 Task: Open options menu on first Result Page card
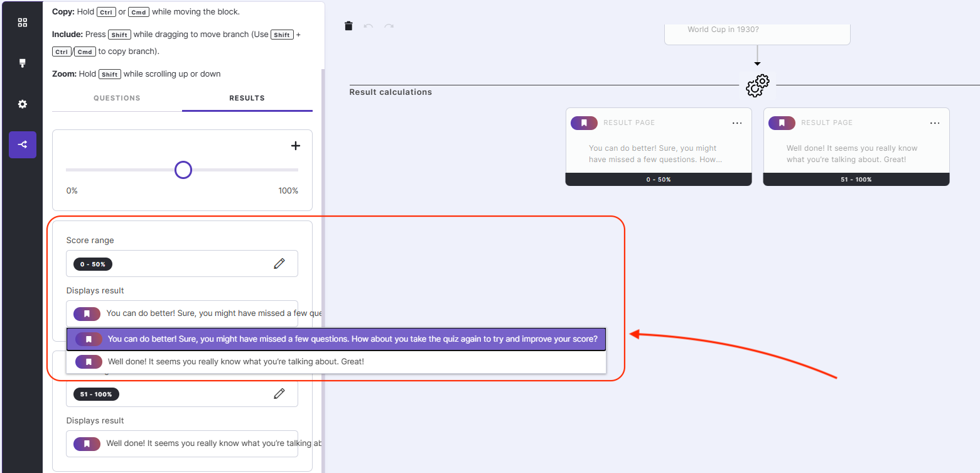tap(737, 122)
